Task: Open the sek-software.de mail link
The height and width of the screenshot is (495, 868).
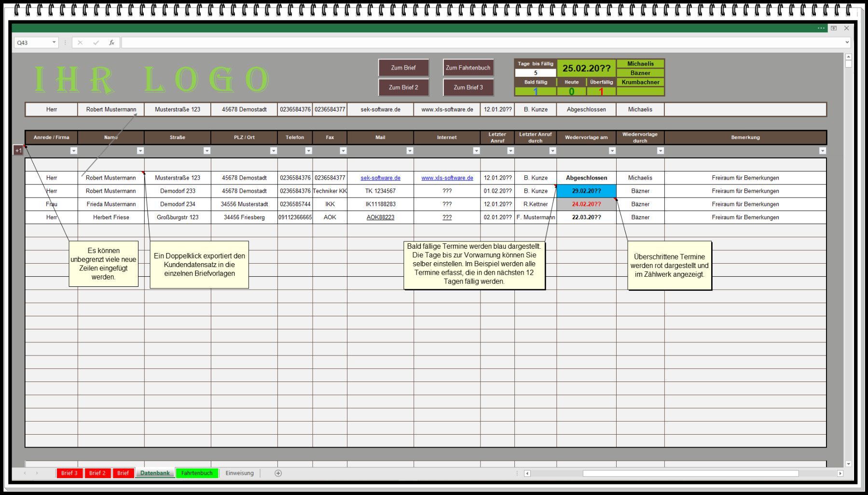Action: (380, 178)
